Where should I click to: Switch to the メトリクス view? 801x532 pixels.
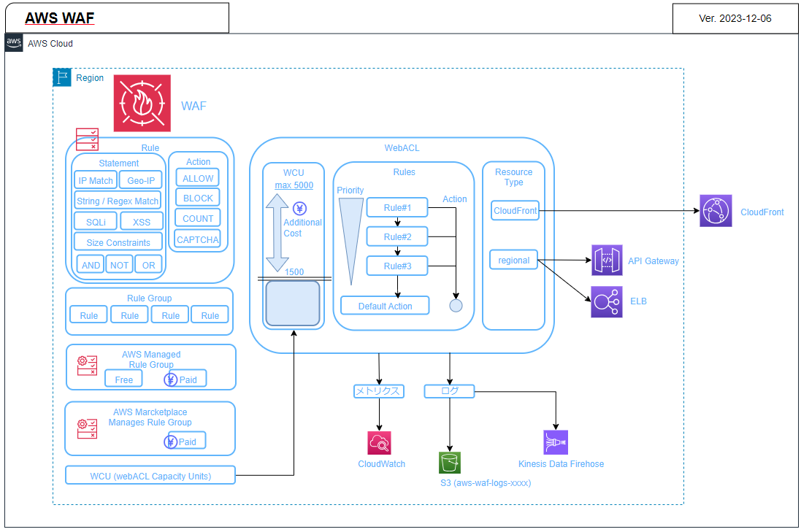click(x=379, y=391)
